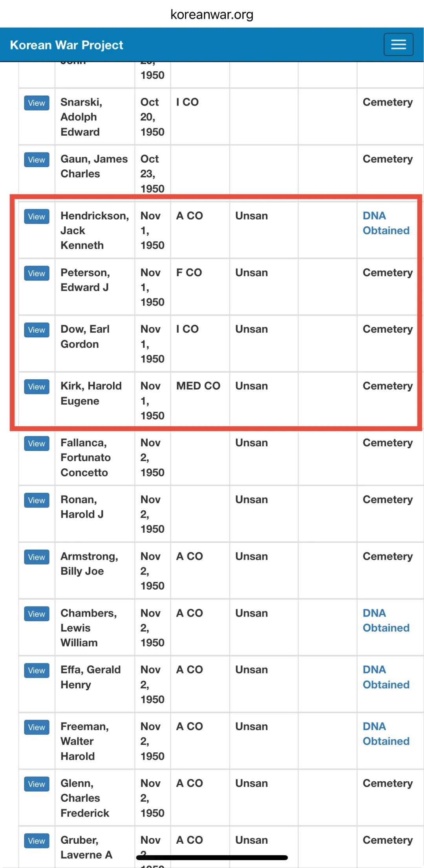Open the Effa, Gerald Henry View button
Viewport: 424px width, 868px height.
(37, 670)
